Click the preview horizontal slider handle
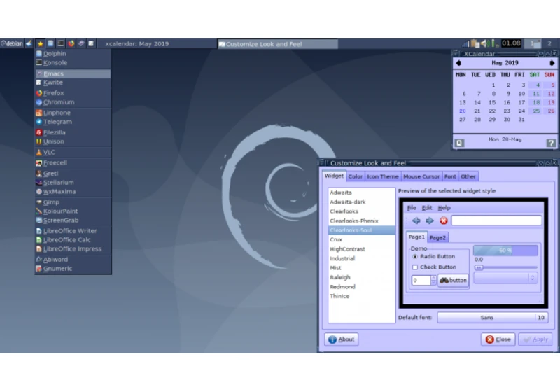This screenshot has width=560, height=392. pos(479,267)
